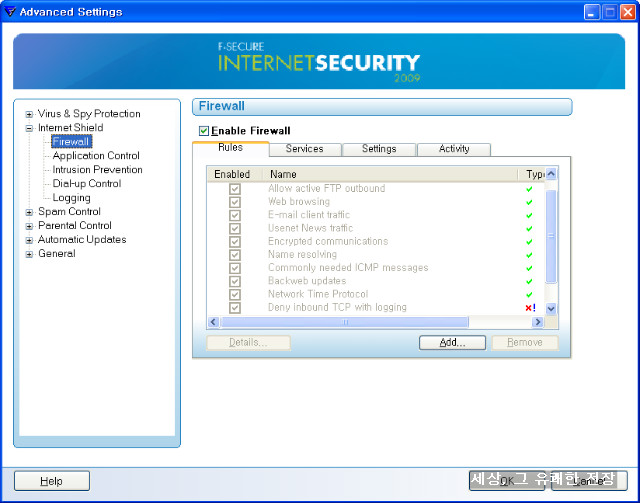Screen dimensions: 640x503
Task: Select Parental Control label
Action: point(75,225)
